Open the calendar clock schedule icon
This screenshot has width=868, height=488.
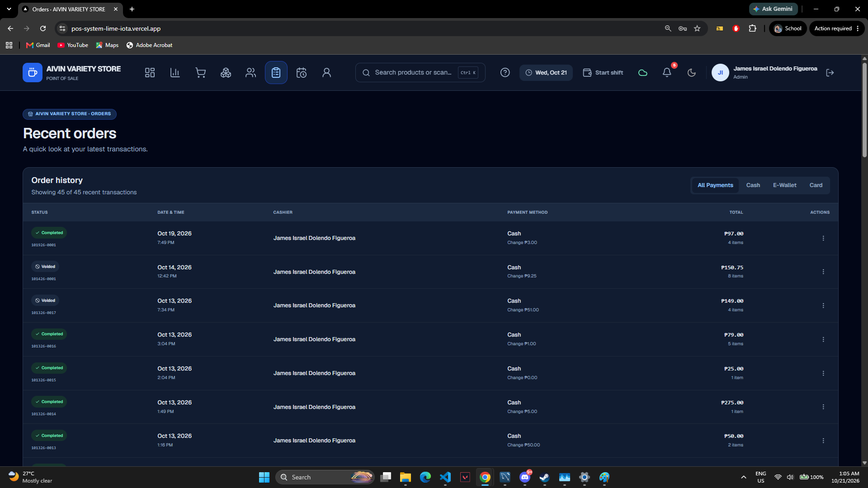302,73
